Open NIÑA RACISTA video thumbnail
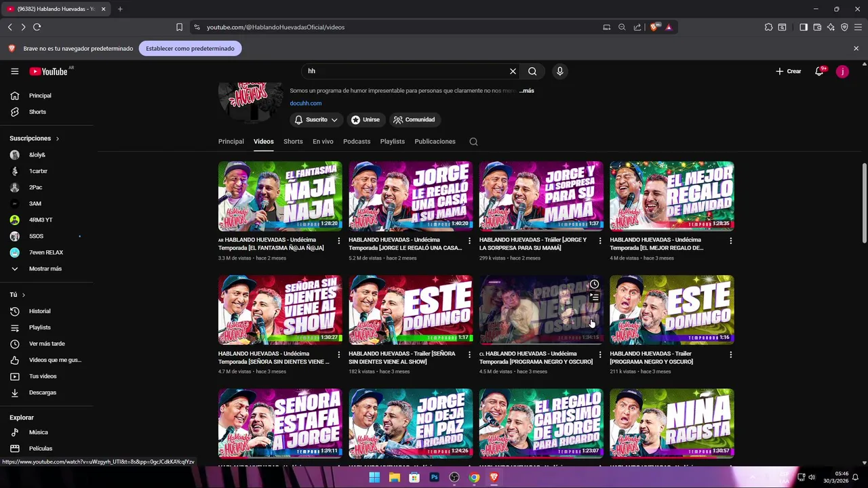This screenshot has height=488, width=868. 672,424
